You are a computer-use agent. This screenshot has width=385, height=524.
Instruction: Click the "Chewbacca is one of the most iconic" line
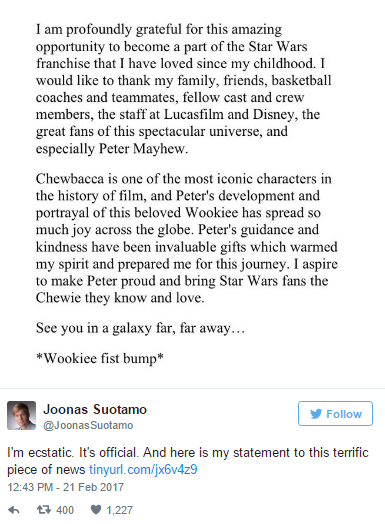tap(183, 179)
